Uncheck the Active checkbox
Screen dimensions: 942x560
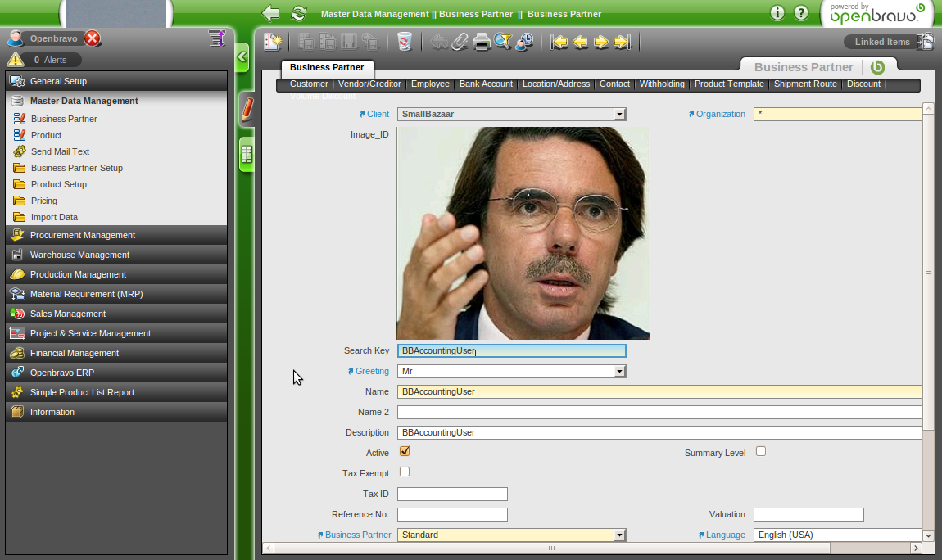[x=405, y=451]
